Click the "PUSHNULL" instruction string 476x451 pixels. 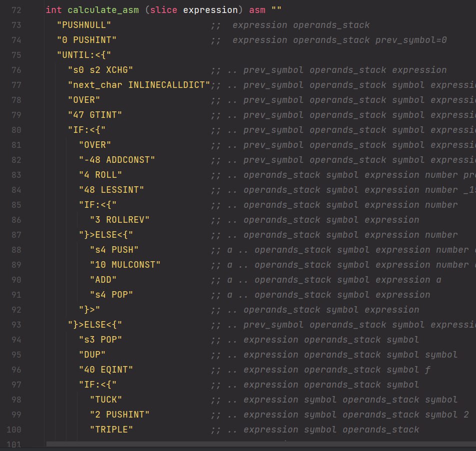click(x=84, y=25)
